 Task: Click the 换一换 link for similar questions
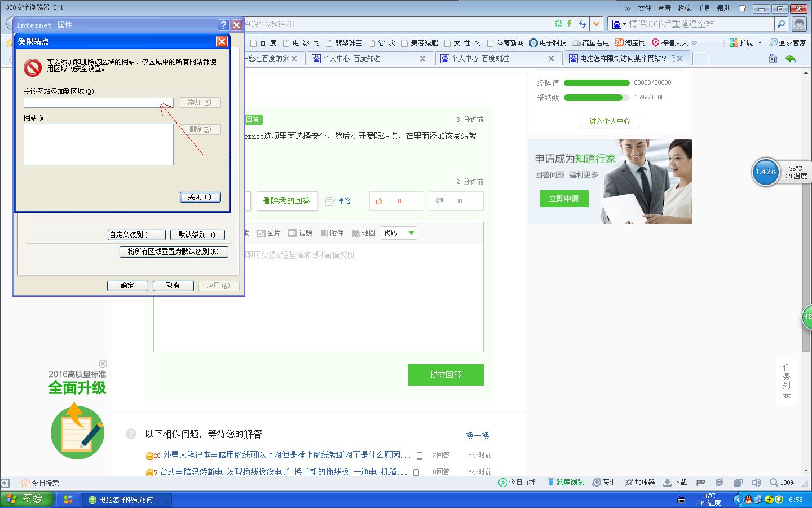point(477,435)
